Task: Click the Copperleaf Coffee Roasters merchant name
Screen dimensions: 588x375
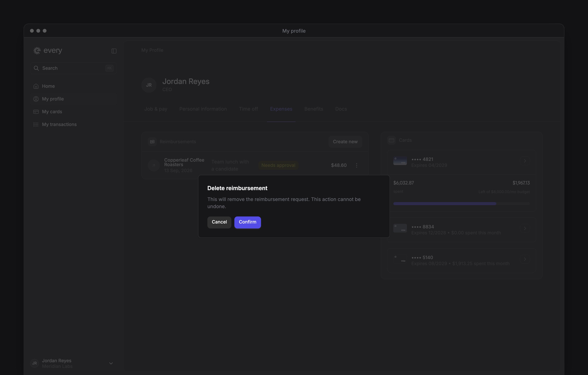Action: [184, 162]
